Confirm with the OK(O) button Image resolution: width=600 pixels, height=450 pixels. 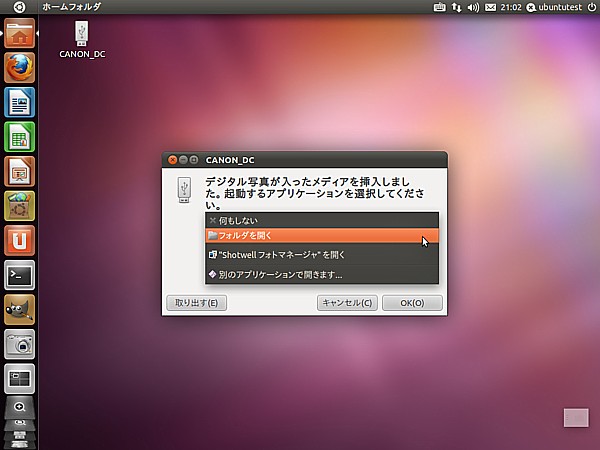click(x=412, y=303)
